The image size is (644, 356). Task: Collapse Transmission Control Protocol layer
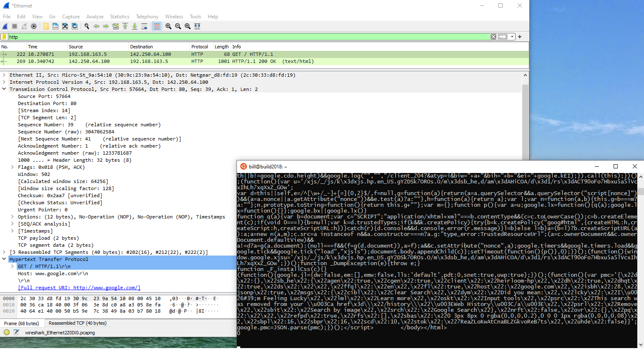4,89
